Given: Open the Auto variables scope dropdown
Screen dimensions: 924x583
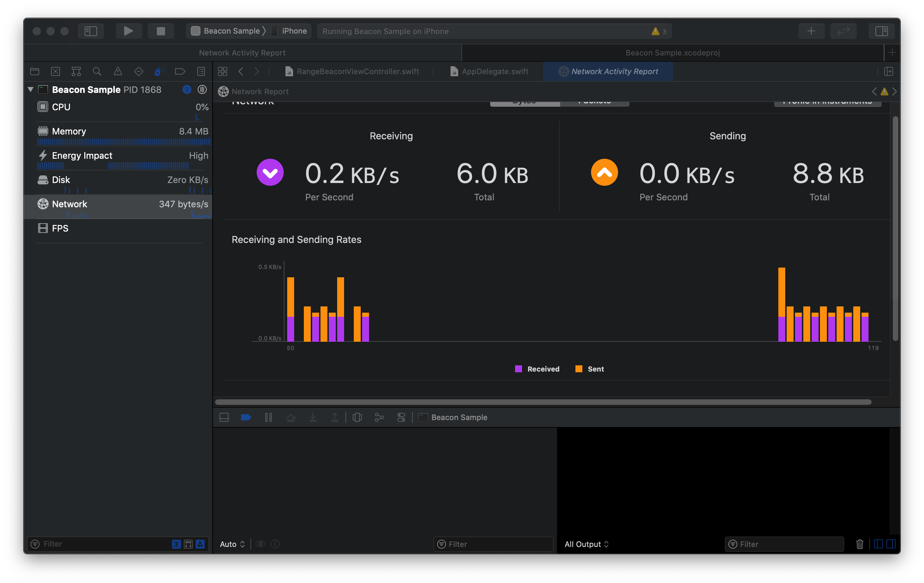Looking at the screenshot, I should (x=232, y=544).
